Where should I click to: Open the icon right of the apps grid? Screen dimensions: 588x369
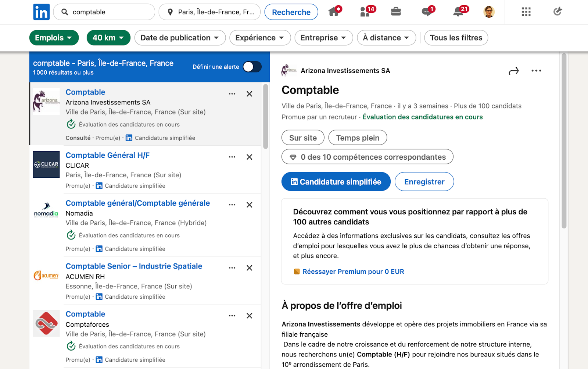557,12
